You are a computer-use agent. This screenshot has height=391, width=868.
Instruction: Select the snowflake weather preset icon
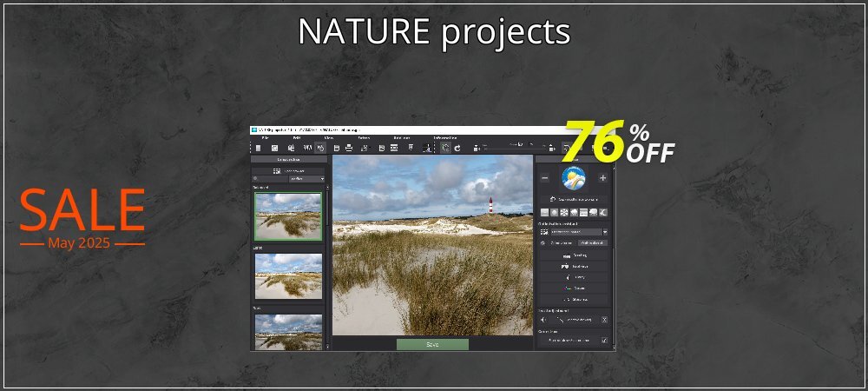tap(563, 213)
